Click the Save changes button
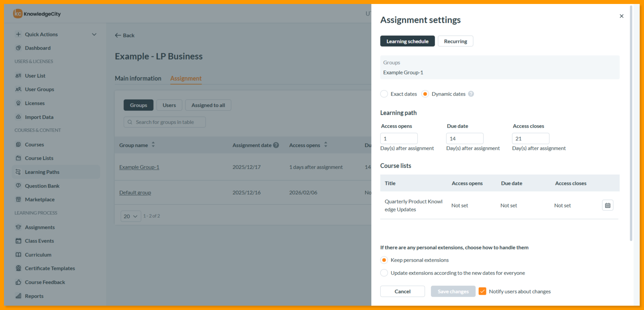The width and height of the screenshot is (644, 310). click(453, 291)
